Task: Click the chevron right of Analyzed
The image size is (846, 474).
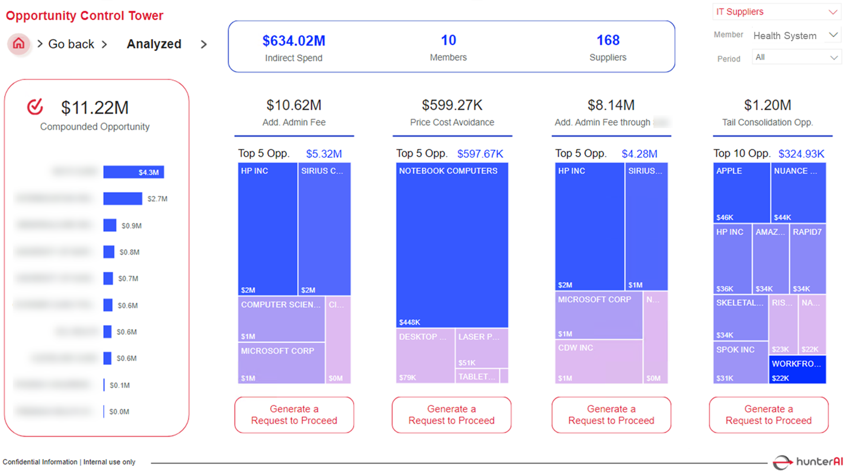Action: click(204, 44)
